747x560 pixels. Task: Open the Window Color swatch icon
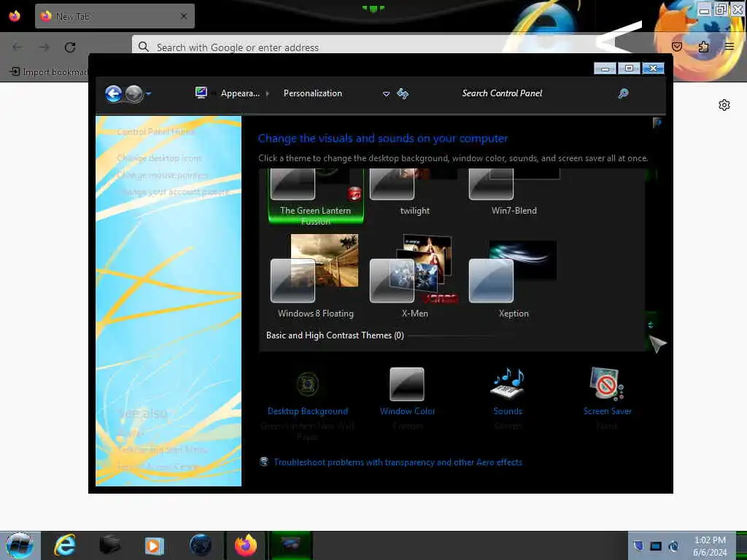(407, 384)
